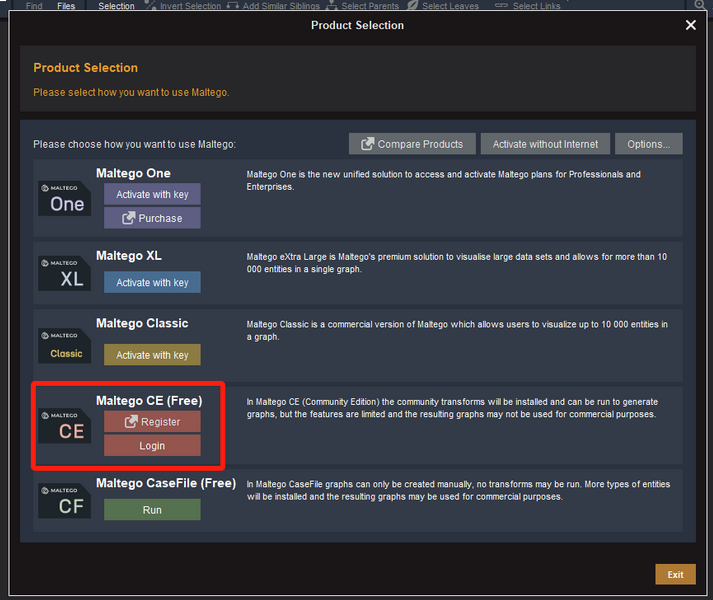Click the Maltego One heading
This screenshot has height=600, width=713.
[x=133, y=173]
